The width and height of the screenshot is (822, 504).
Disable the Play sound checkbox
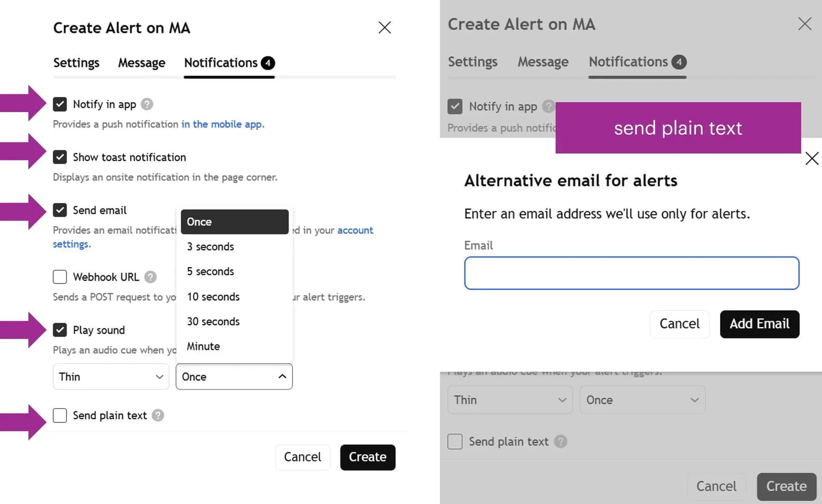point(60,330)
